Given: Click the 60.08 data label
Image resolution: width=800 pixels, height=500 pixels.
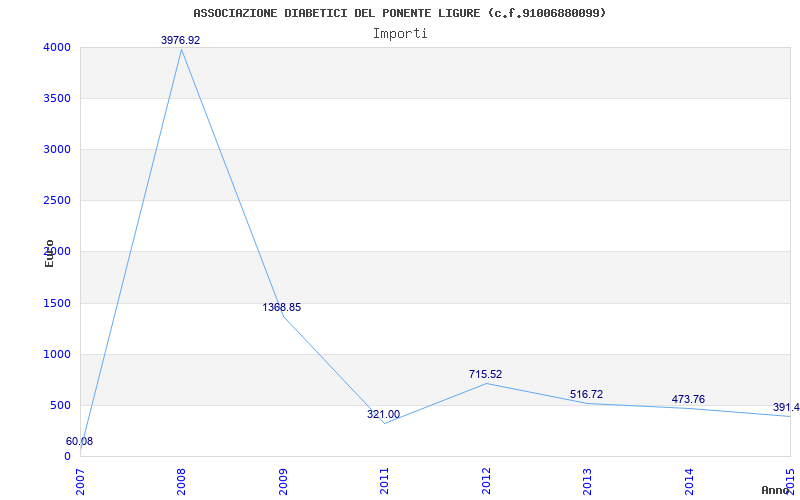Looking at the screenshot, I should [80, 441].
